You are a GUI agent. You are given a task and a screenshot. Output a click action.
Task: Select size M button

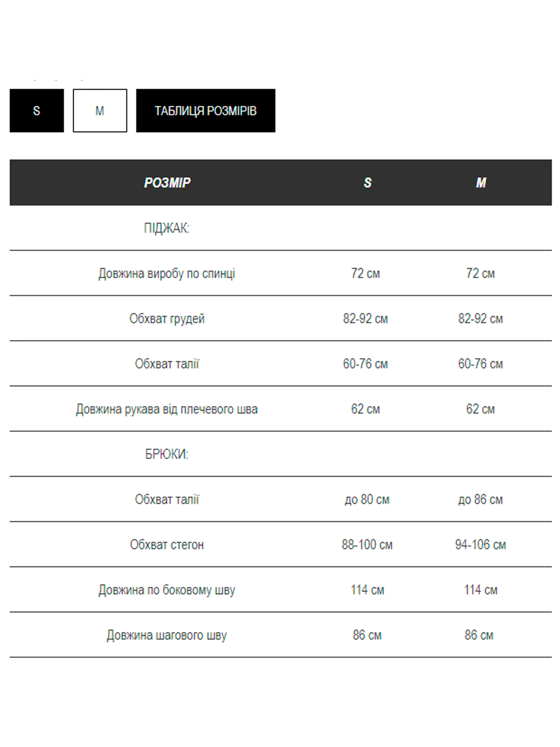click(100, 110)
